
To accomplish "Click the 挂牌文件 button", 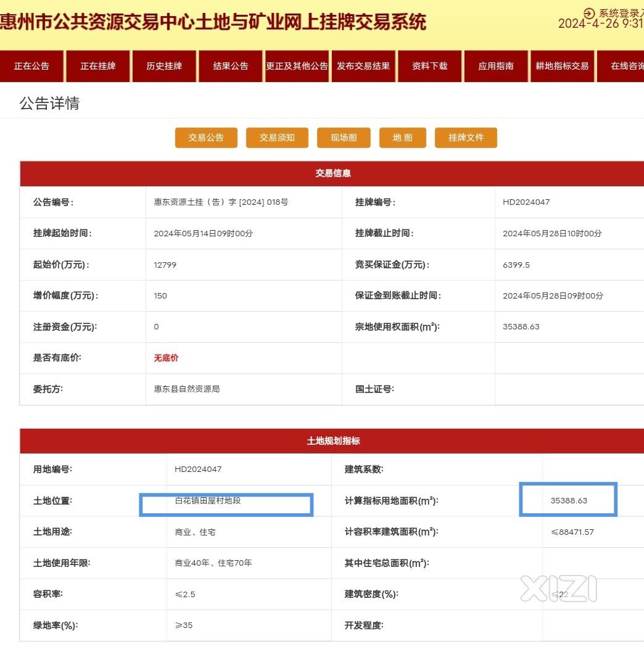I will point(466,138).
